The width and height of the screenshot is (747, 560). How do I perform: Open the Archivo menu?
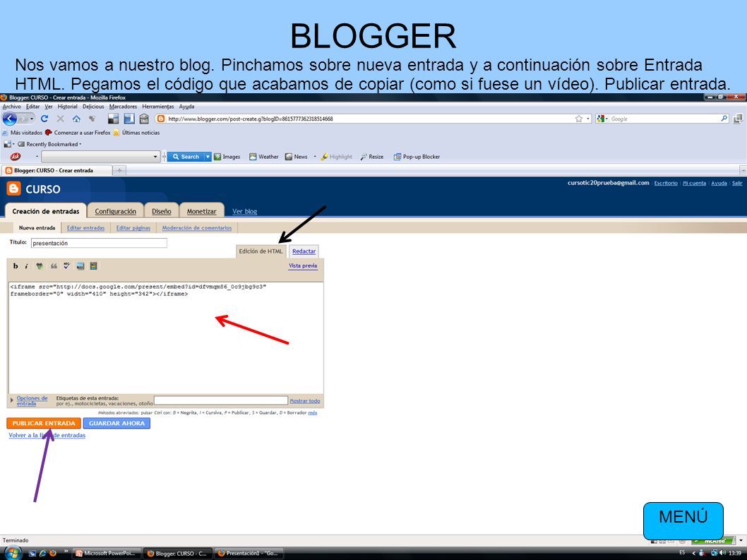[11, 107]
